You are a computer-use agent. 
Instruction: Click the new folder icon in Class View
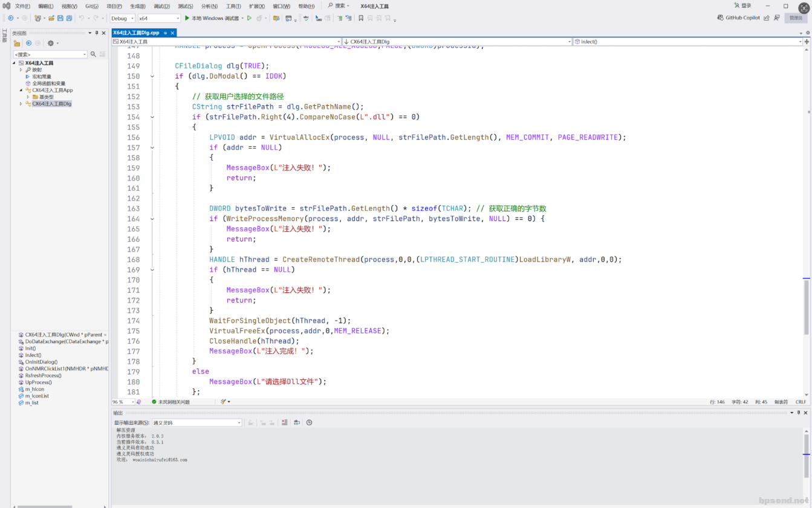(x=17, y=43)
